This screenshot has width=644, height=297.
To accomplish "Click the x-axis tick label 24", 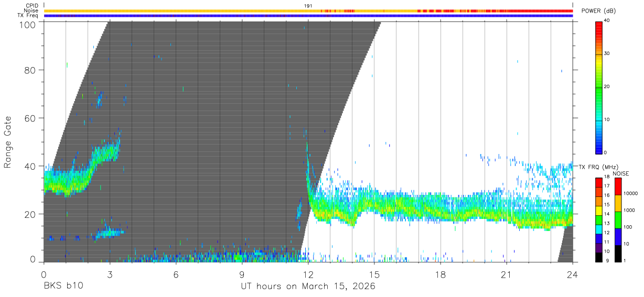I will tap(573, 274).
